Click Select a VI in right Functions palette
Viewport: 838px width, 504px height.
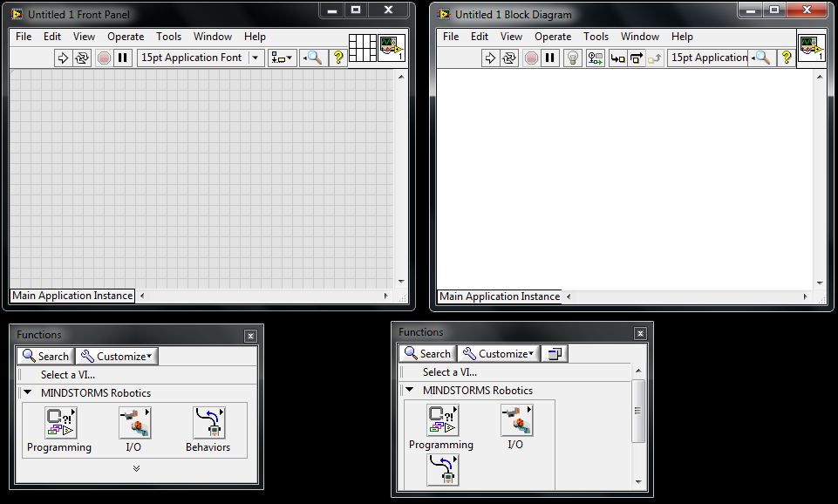point(450,372)
